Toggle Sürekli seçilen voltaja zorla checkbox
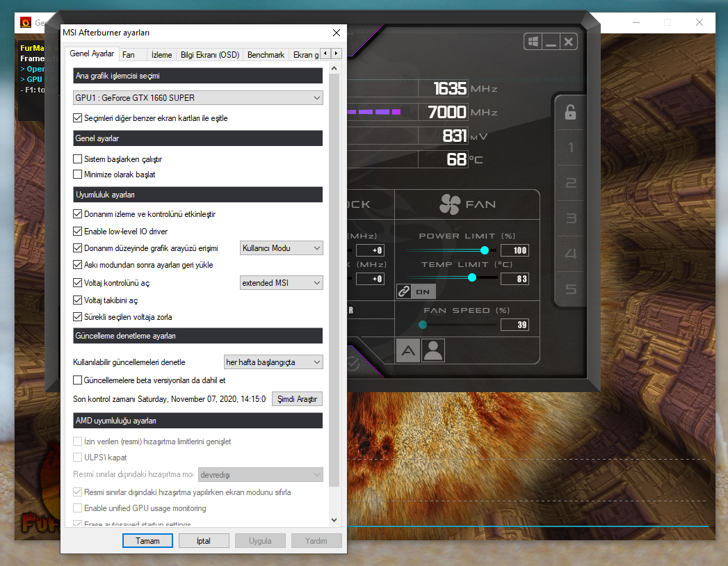 tap(78, 316)
